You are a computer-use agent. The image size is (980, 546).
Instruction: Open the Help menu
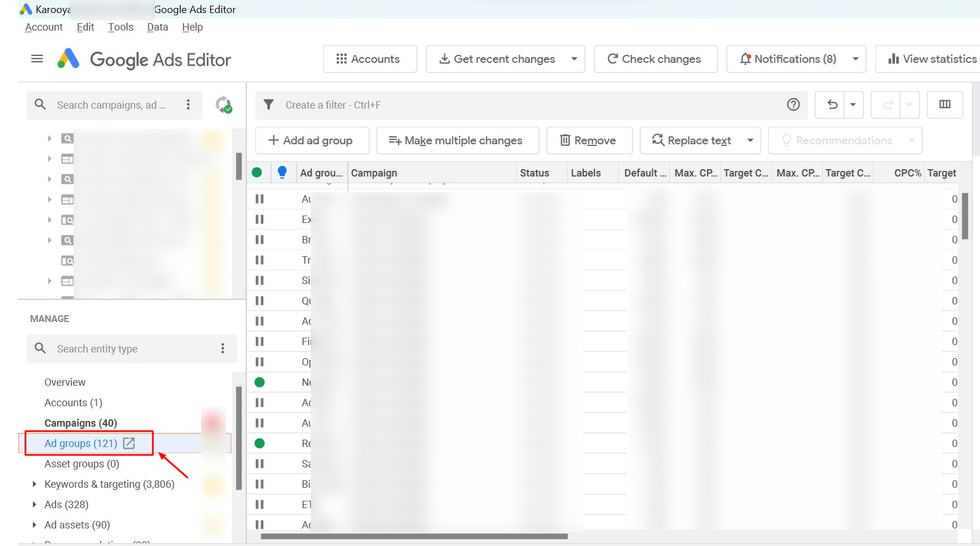click(x=192, y=27)
